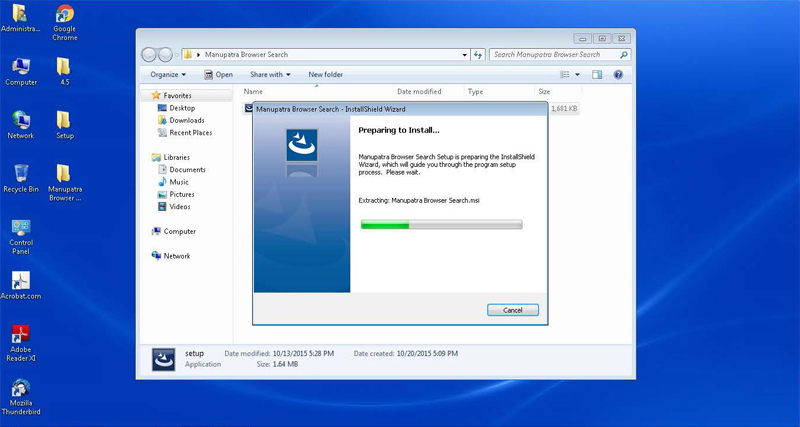
Task: Open the Organize dropdown menu
Action: point(168,74)
